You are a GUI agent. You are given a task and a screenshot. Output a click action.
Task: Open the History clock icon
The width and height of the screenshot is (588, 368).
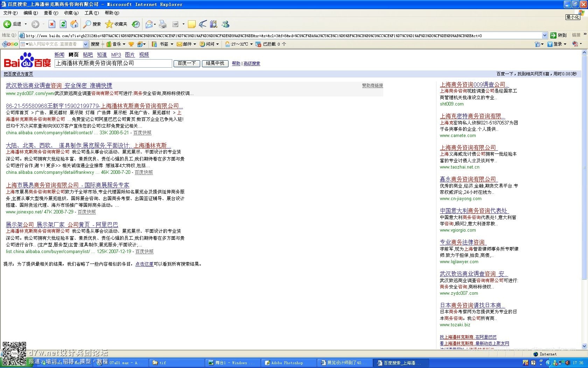(x=136, y=24)
